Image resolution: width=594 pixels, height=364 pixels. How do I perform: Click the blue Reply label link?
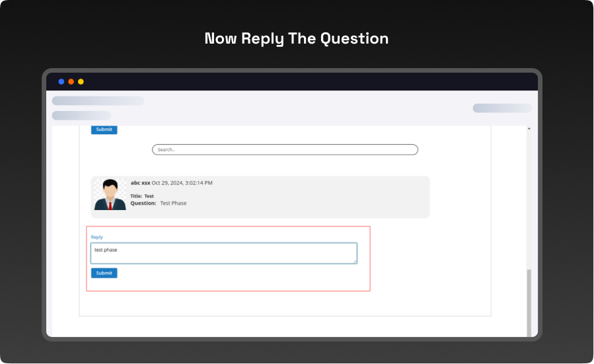click(97, 237)
